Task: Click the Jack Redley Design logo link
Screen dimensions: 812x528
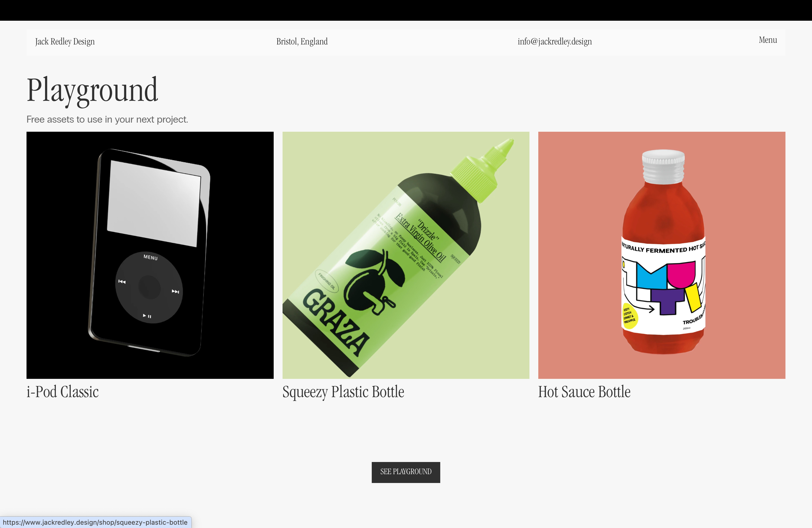Action: [x=65, y=42]
